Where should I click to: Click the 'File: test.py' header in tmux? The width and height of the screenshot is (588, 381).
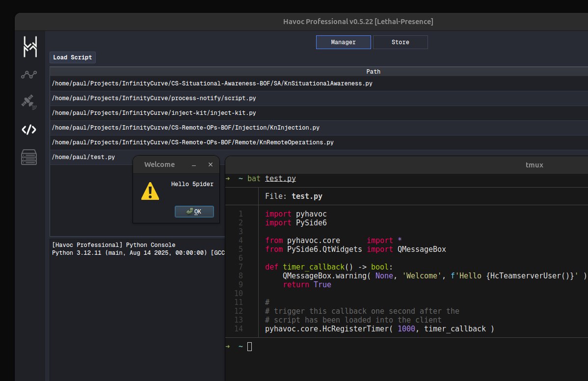[x=294, y=196]
